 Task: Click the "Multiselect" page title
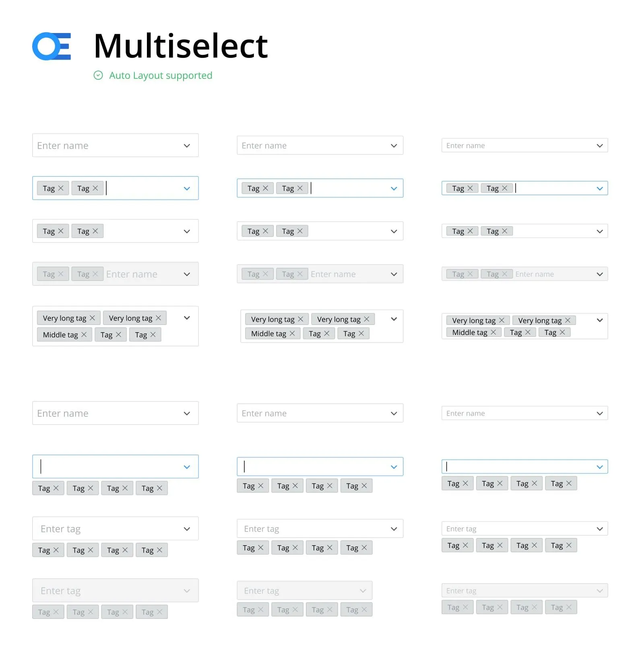click(181, 46)
